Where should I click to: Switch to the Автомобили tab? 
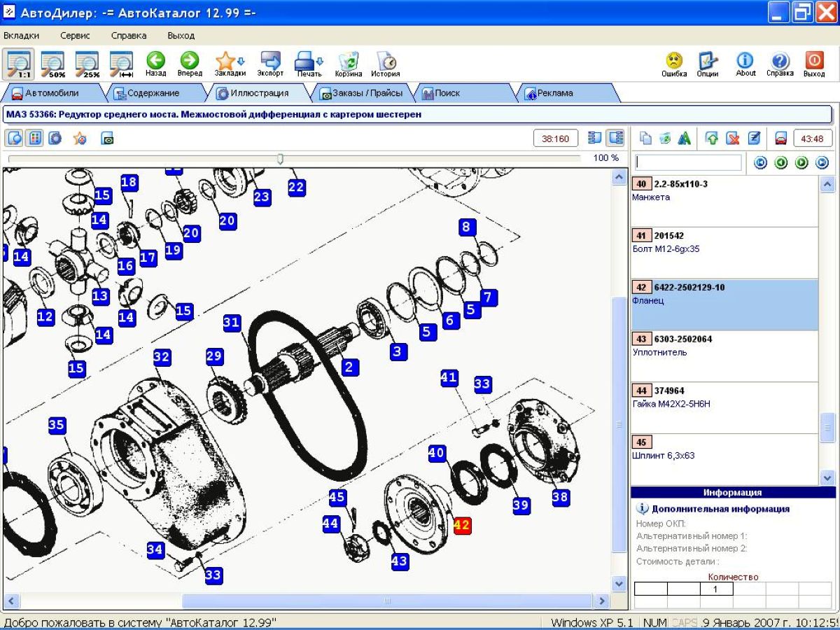[x=52, y=93]
